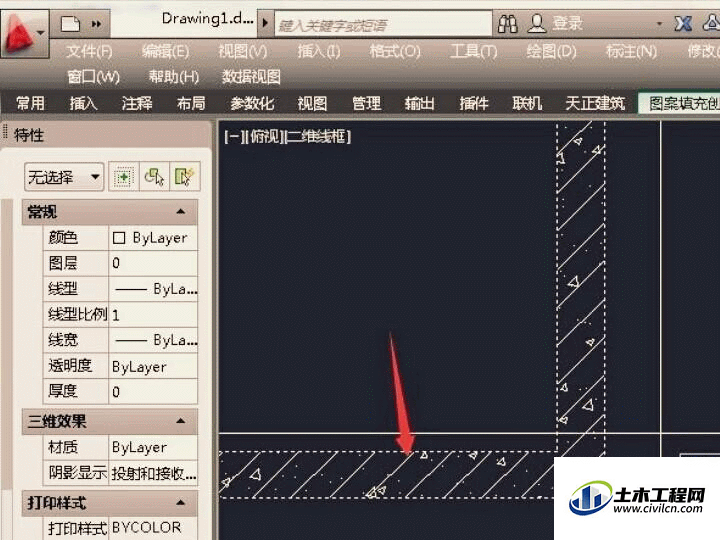Switch to the 视图 ribbon tab
Viewport: 720px width, 540px height.
312,103
